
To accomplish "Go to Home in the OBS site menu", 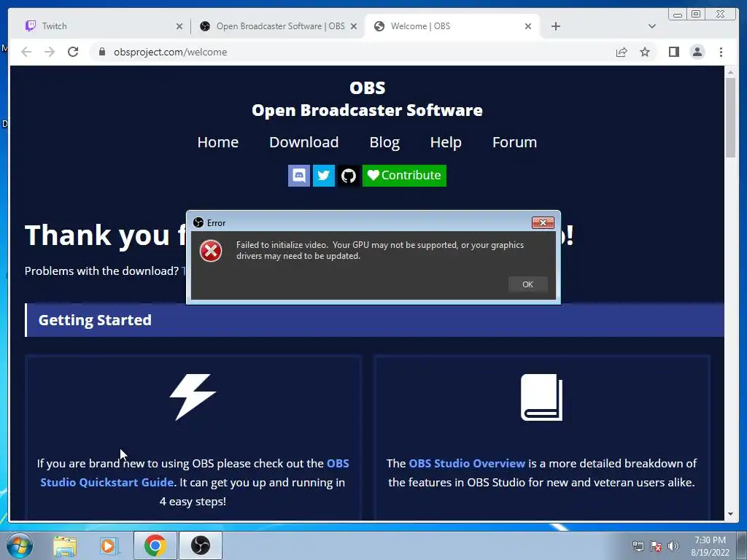I will coord(217,142).
